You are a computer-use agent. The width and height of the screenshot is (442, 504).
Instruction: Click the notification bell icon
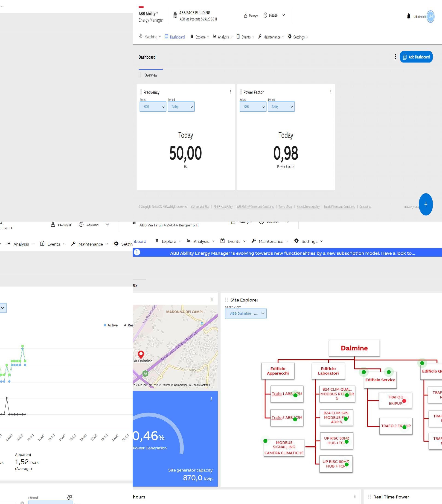tap(408, 16)
